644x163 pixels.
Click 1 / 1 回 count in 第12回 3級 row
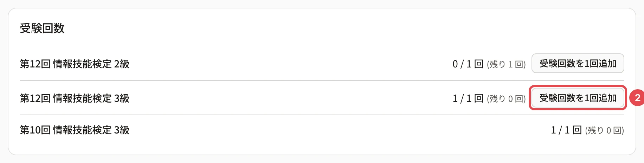pyautogui.click(x=468, y=98)
